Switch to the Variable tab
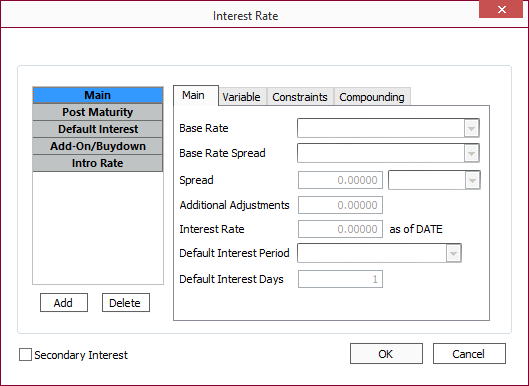 pyautogui.click(x=242, y=97)
